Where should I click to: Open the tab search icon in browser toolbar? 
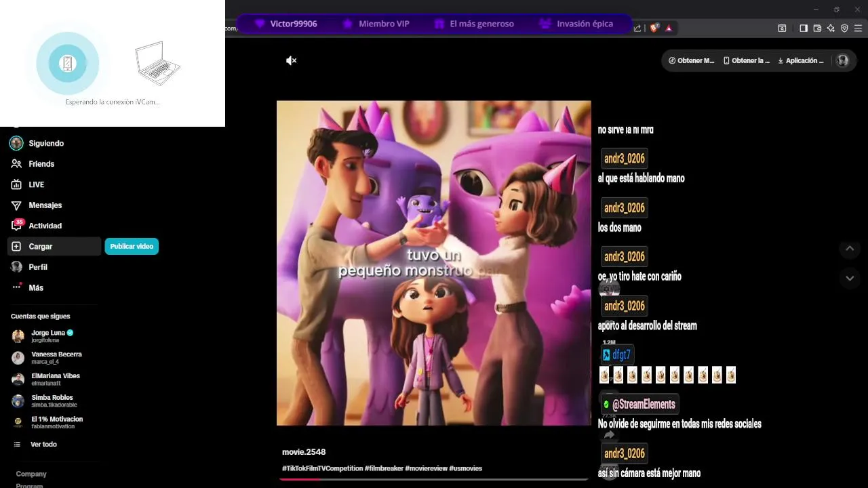point(782,28)
